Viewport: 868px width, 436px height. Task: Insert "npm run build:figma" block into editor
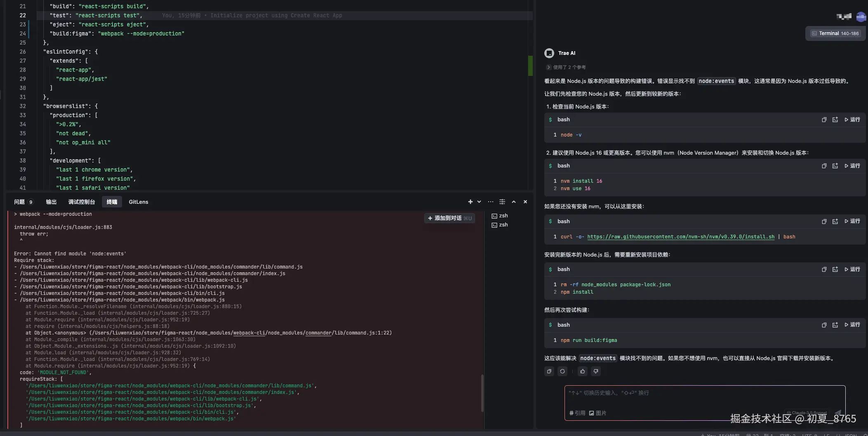pyautogui.click(x=835, y=325)
